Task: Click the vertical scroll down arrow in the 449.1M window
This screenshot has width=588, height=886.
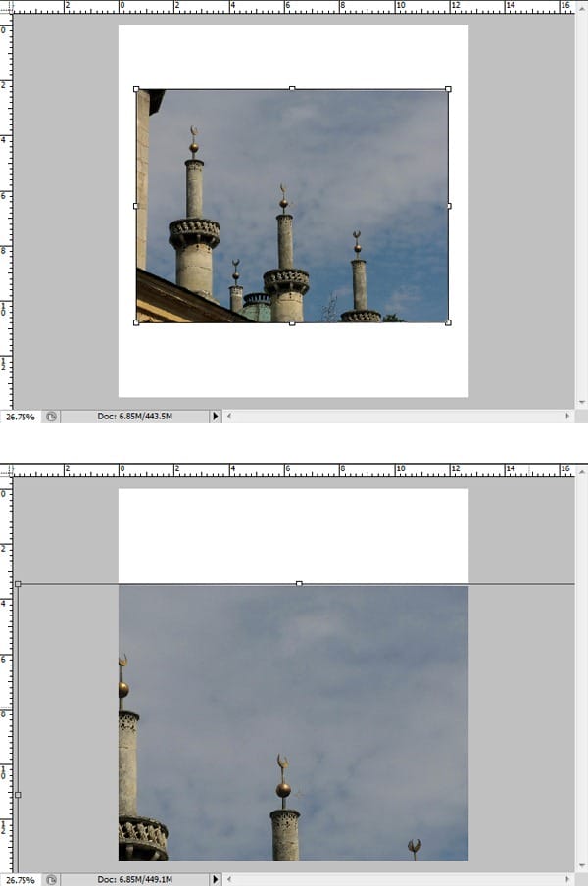Action: 582,865
